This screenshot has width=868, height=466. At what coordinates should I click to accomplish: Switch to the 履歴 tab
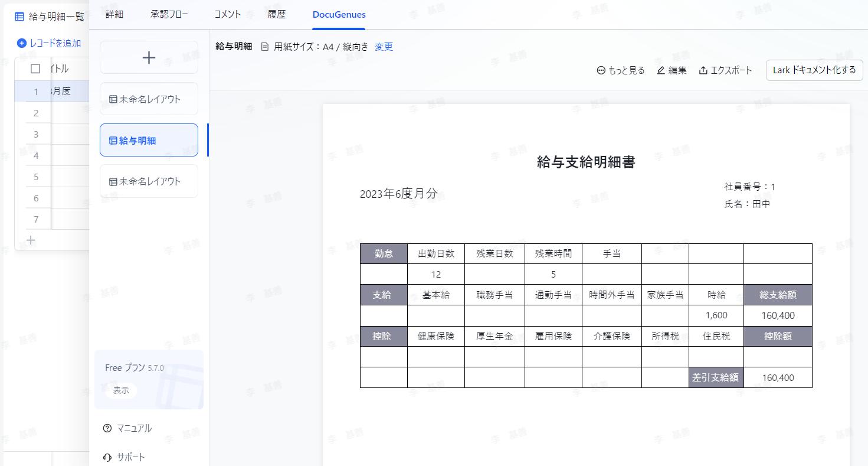277,14
